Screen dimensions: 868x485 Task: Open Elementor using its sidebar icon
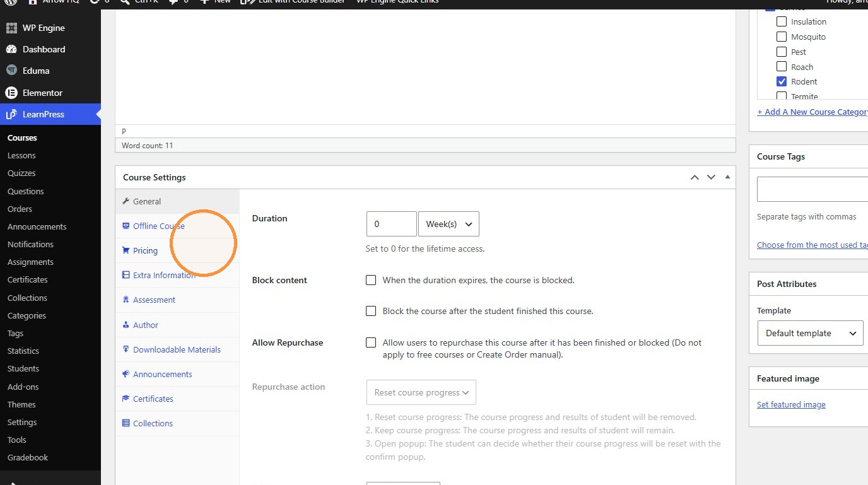point(11,93)
